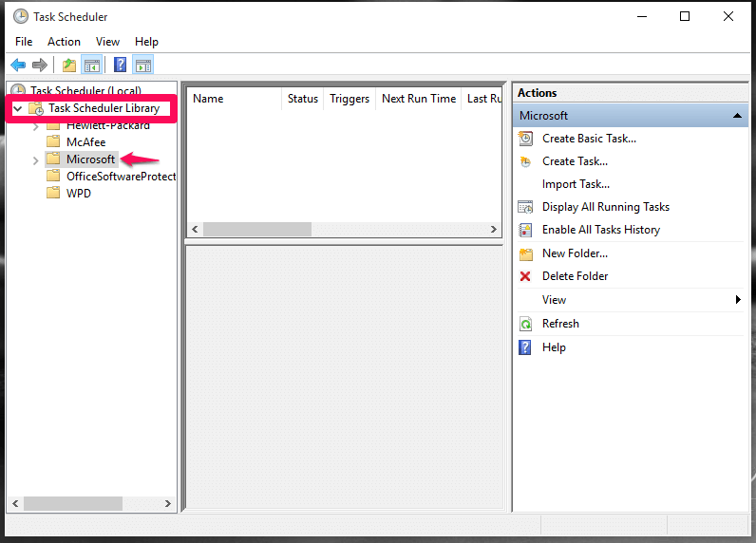756x543 pixels.
Task: Expand the Microsoft folder node
Action: [35, 160]
